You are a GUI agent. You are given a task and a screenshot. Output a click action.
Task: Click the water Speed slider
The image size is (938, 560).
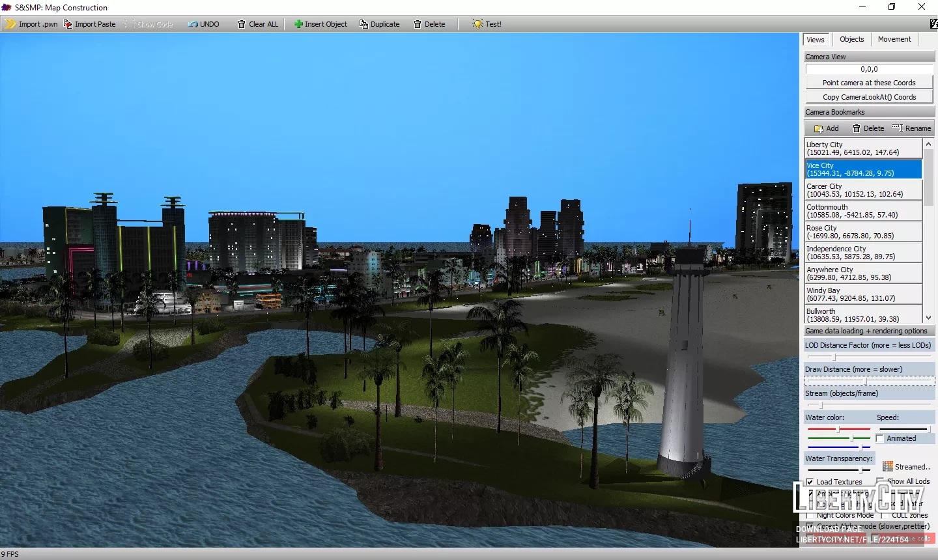click(x=905, y=429)
